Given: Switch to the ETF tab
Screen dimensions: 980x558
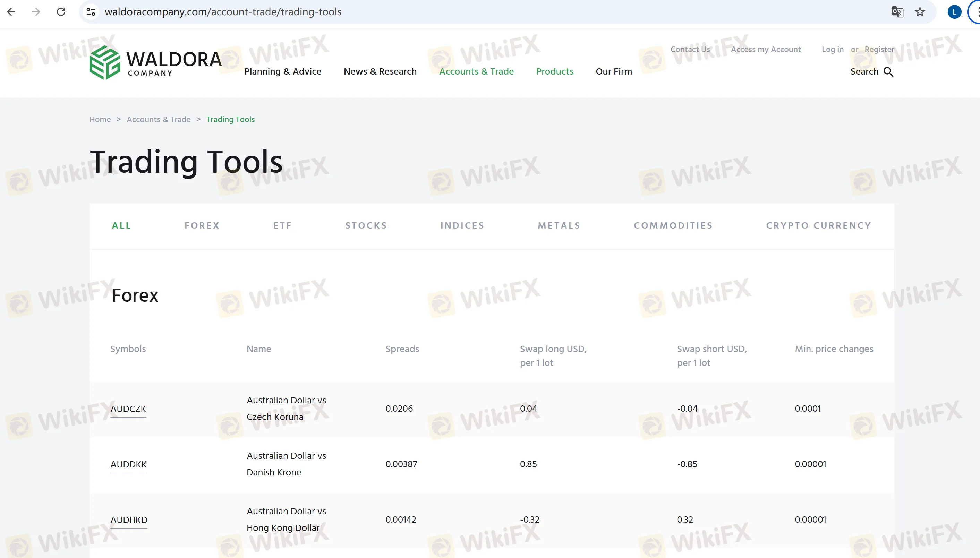Looking at the screenshot, I should 282,225.
